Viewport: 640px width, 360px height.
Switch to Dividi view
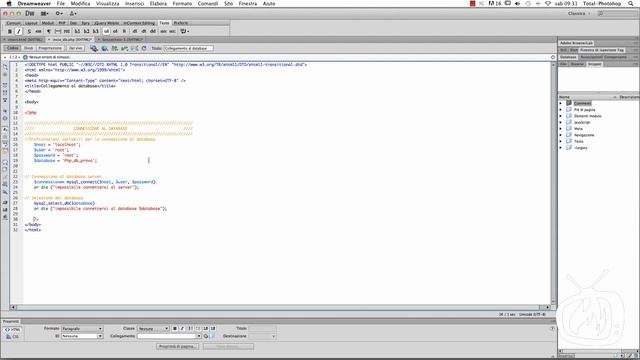point(28,48)
